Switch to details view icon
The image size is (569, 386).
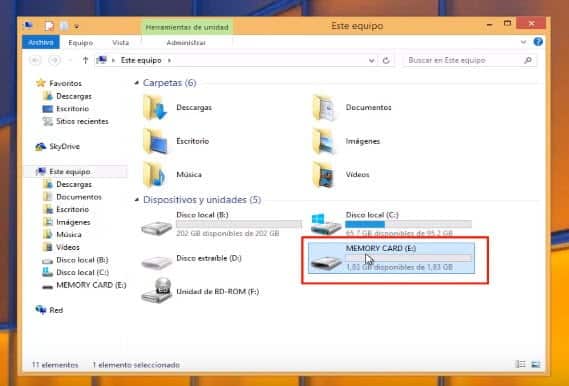(x=520, y=364)
